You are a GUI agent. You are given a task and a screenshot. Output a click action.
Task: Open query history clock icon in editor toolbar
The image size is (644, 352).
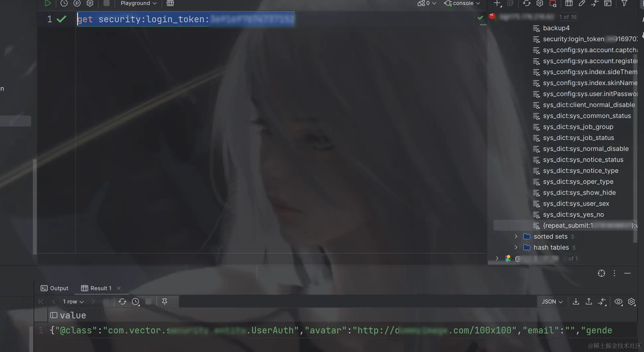tap(64, 3)
